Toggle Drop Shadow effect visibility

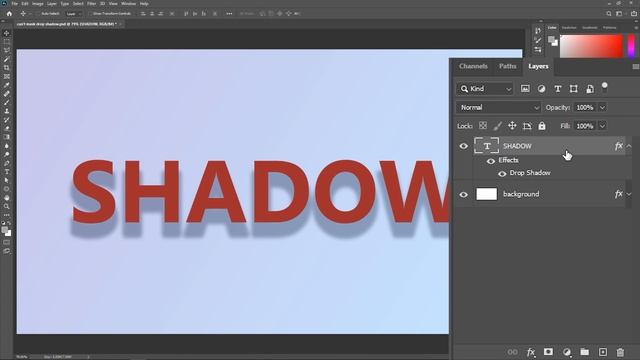pyautogui.click(x=502, y=173)
